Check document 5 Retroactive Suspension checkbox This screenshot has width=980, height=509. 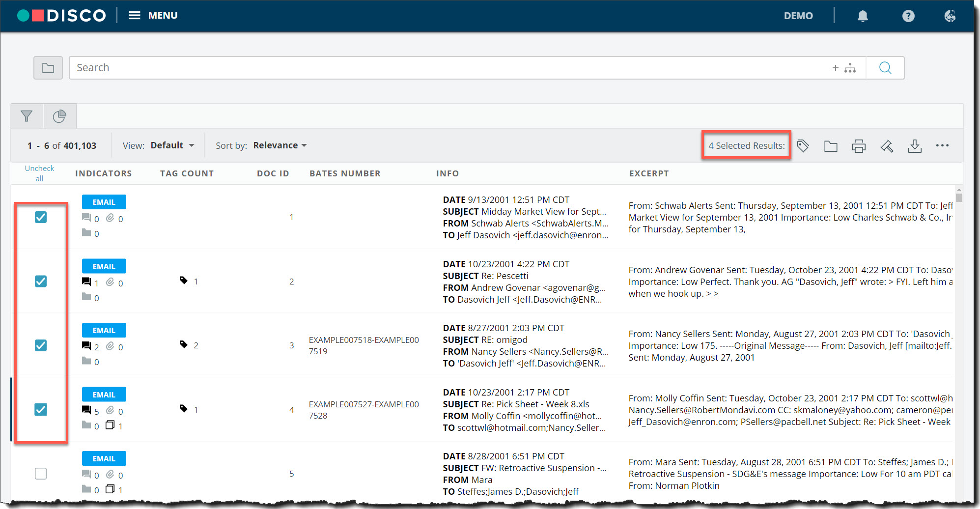tap(41, 474)
